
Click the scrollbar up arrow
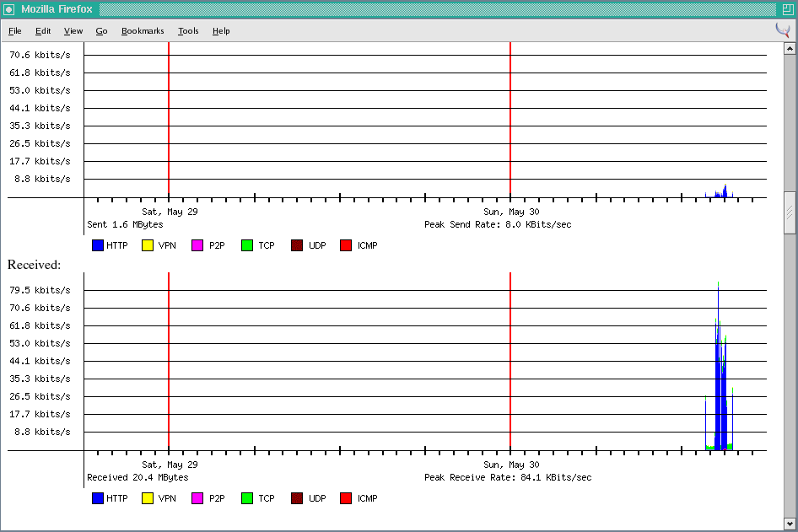(x=790, y=49)
